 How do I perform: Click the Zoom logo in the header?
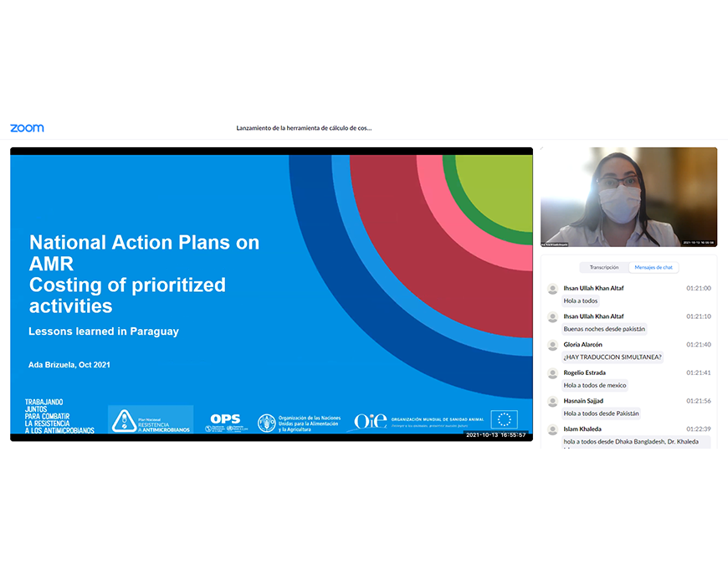(x=27, y=128)
